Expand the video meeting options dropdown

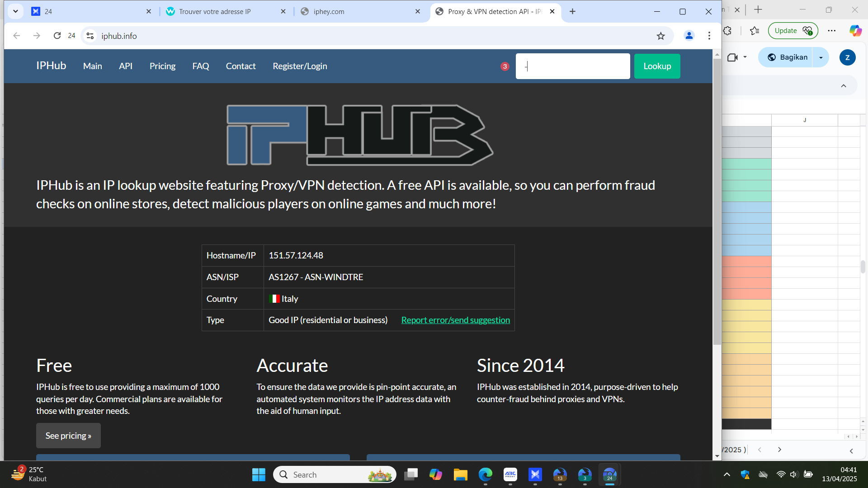745,57
